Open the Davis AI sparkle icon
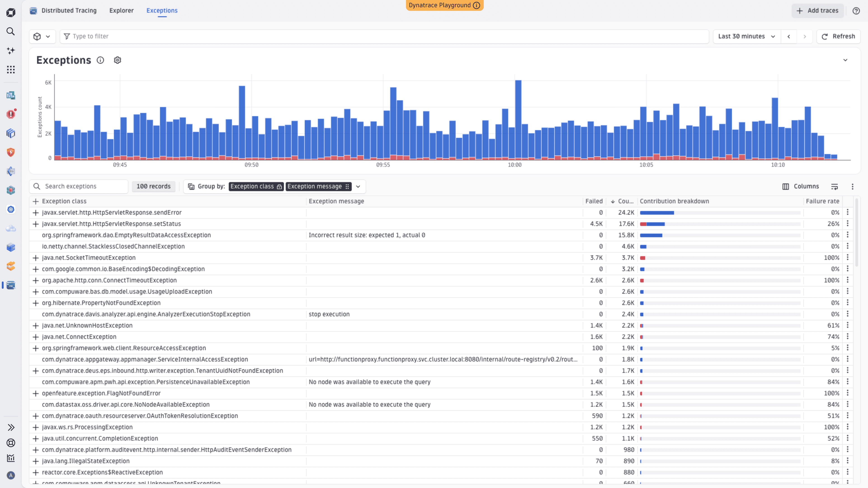Screen dimensions: 868x488 pos(11,51)
